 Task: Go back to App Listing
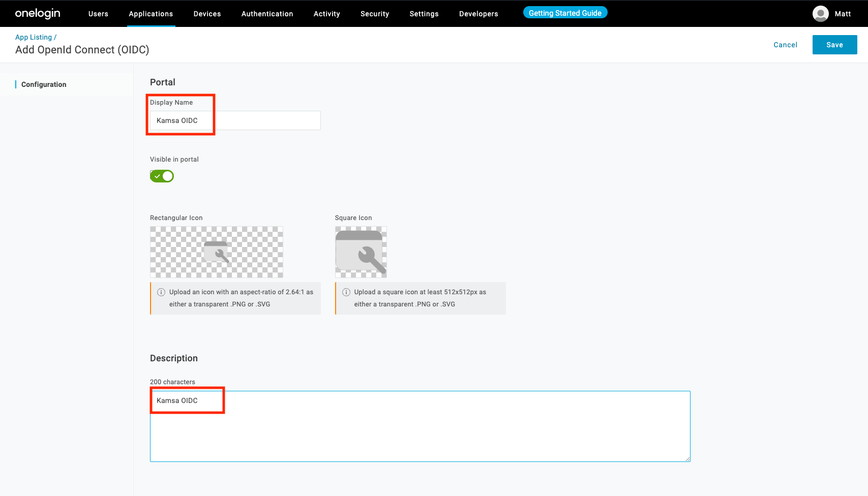point(34,37)
